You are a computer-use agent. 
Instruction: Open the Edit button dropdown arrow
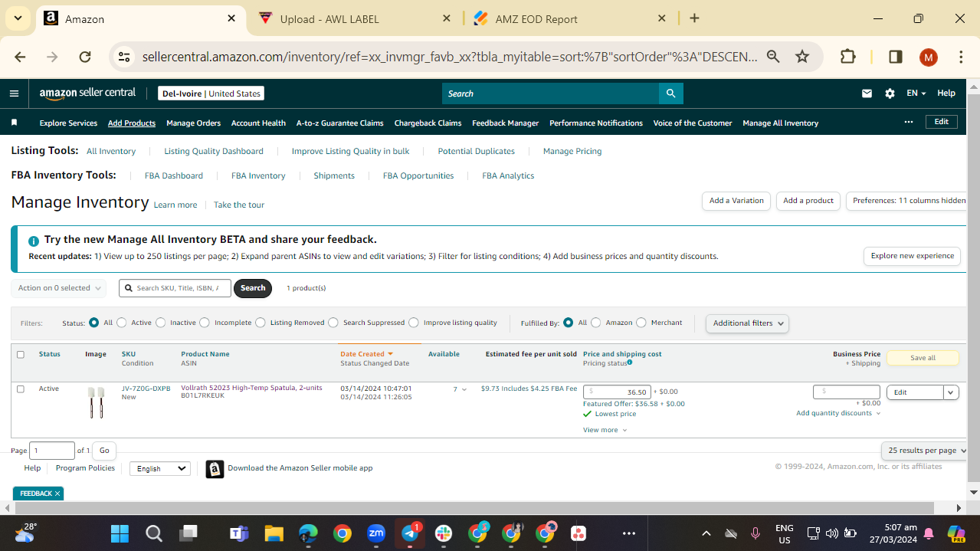pos(951,392)
